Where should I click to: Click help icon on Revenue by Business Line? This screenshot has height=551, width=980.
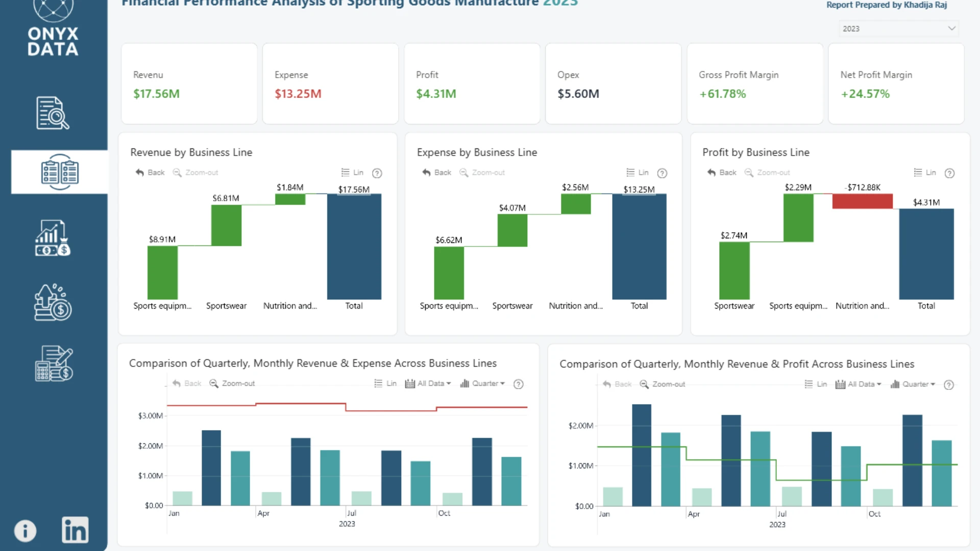coord(377,173)
